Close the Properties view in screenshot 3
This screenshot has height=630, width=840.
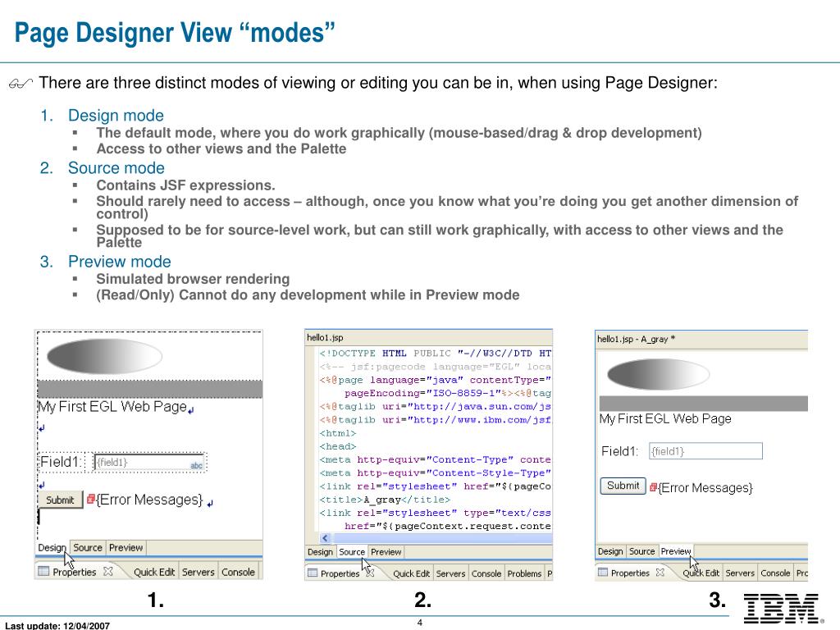click(660, 572)
